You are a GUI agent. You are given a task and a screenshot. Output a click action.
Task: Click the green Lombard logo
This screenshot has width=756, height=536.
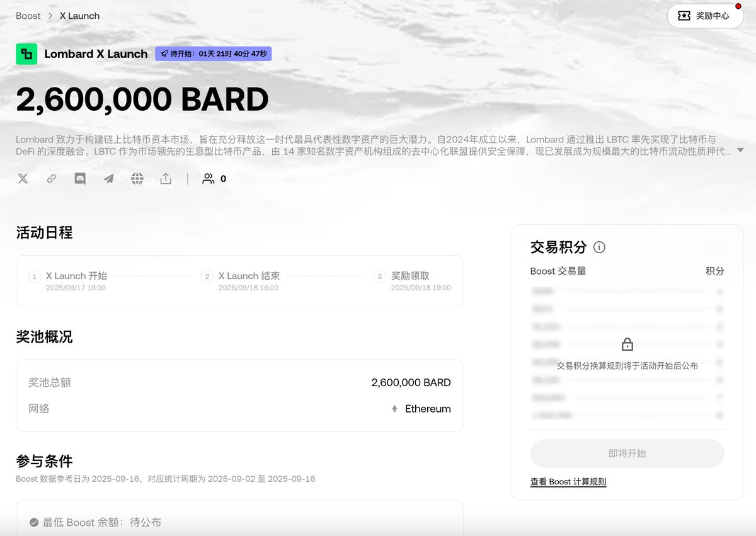click(26, 54)
